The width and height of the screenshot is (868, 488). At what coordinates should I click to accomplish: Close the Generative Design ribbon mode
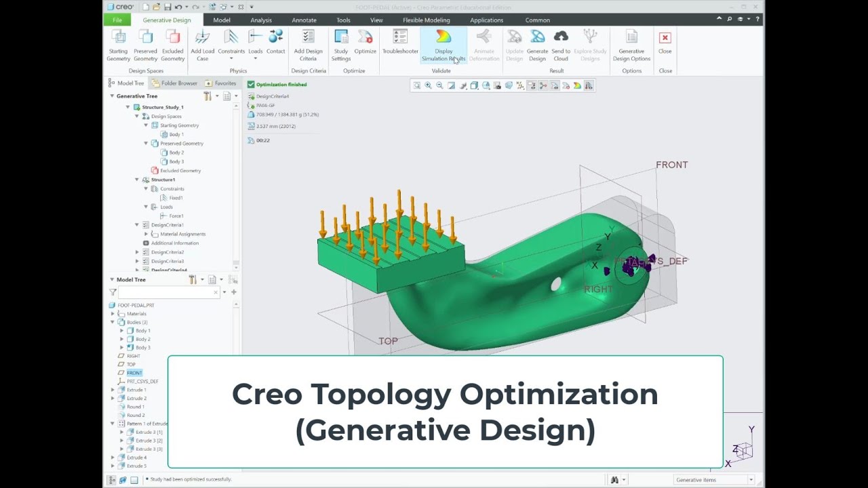click(665, 42)
